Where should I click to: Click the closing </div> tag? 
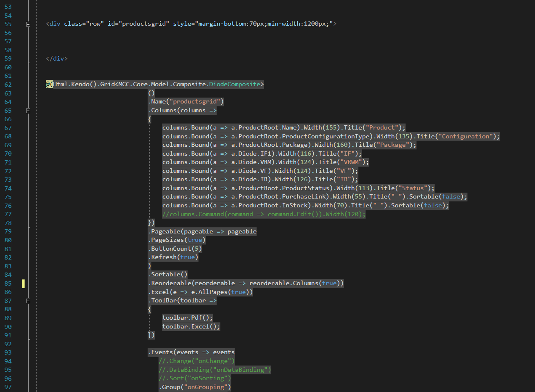coord(57,58)
